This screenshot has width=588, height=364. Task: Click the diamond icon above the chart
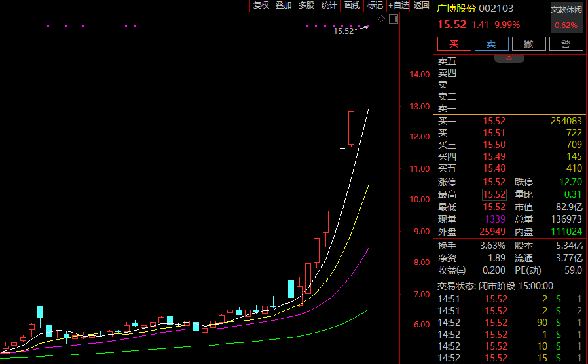point(382,19)
